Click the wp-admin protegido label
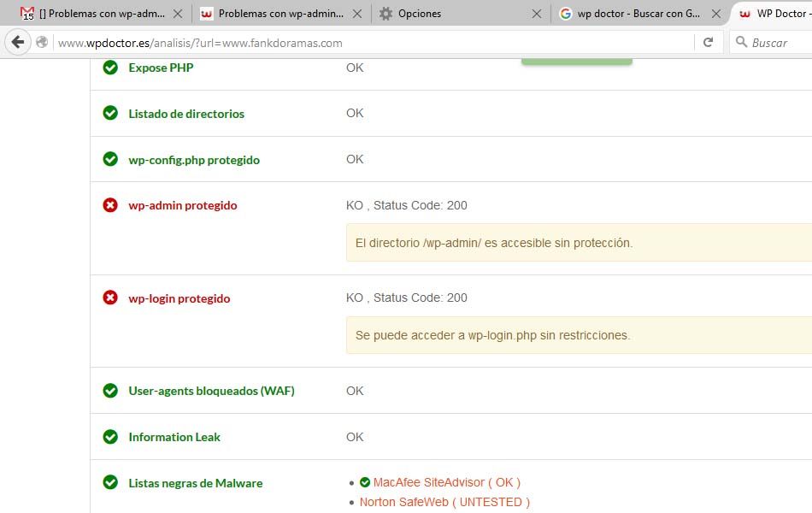812x513 pixels. [x=183, y=206]
